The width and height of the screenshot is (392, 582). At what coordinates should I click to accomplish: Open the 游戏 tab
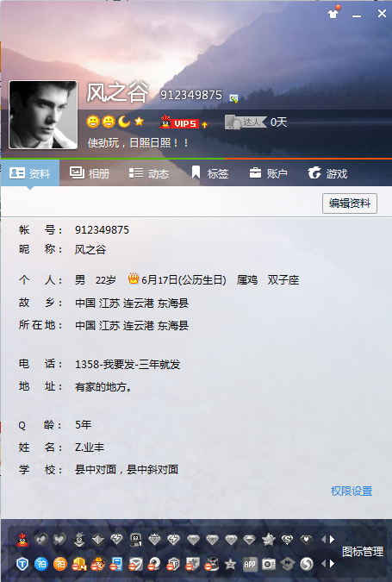click(328, 173)
